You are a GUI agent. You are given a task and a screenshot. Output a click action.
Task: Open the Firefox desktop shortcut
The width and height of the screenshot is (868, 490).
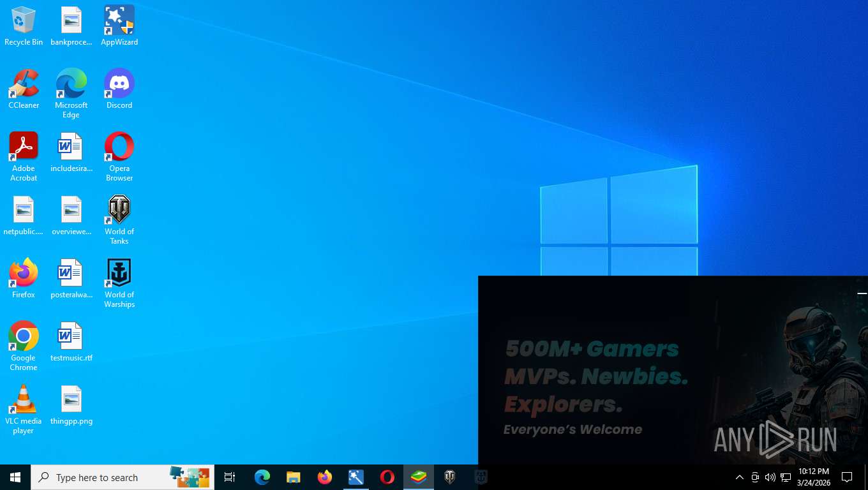(x=24, y=279)
